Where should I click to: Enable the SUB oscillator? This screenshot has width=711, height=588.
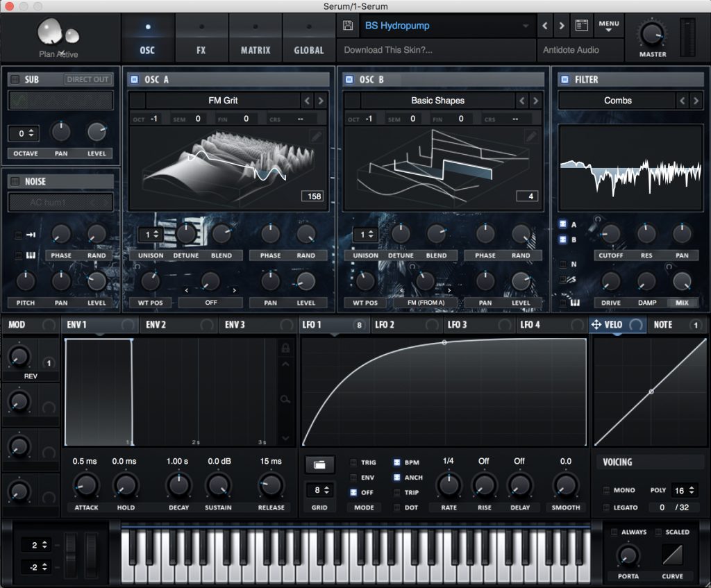tap(15, 80)
